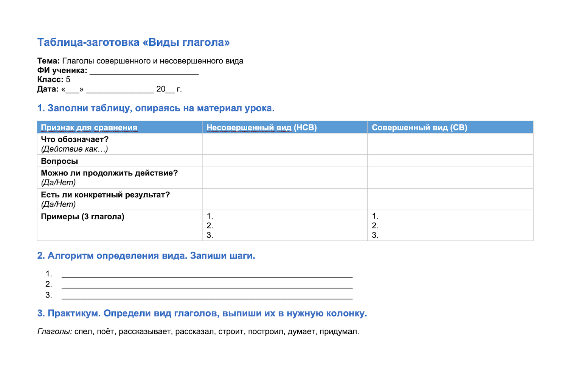Click the heading «3. Практикум. Определи вид глаголов»
Viewport: 568px width, 392px height.
pos(202,313)
